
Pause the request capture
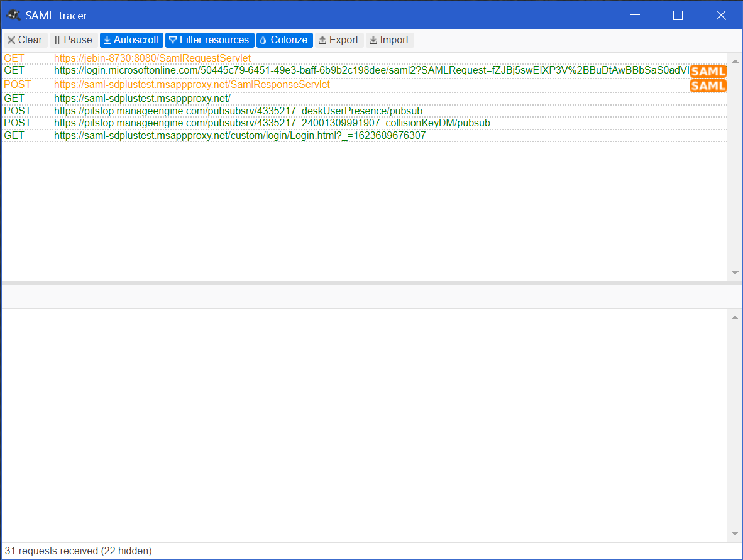73,40
